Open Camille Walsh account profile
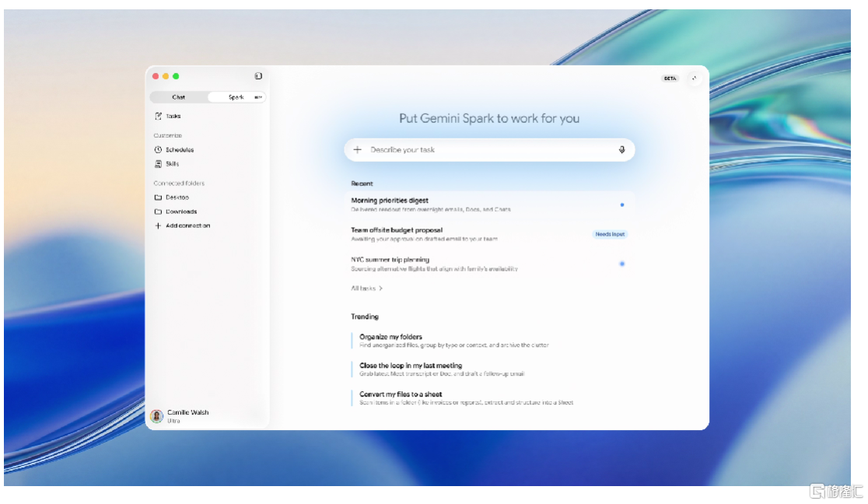 (x=180, y=416)
